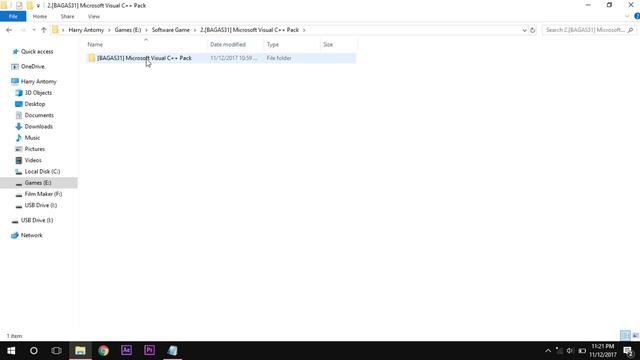Viewport: 640px width, 360px height.
Task: Sort files by the Size column
Action: click(x=328, y=44)
